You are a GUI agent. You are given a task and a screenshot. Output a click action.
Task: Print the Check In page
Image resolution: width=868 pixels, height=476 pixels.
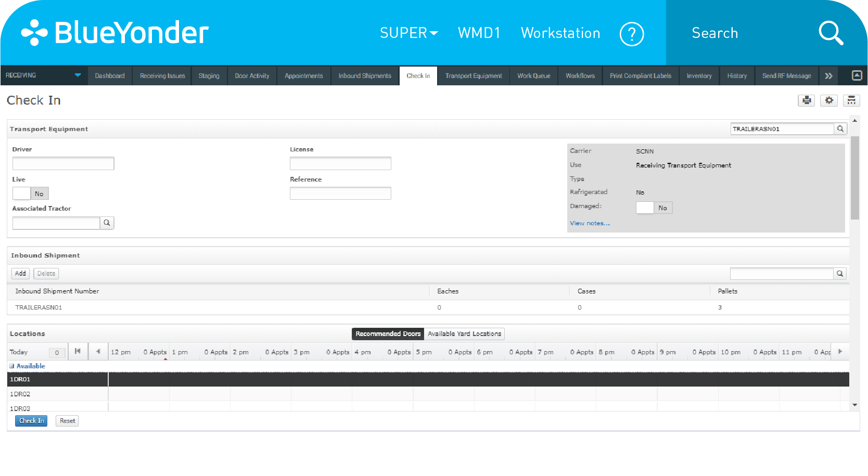(x=807, y=100)
